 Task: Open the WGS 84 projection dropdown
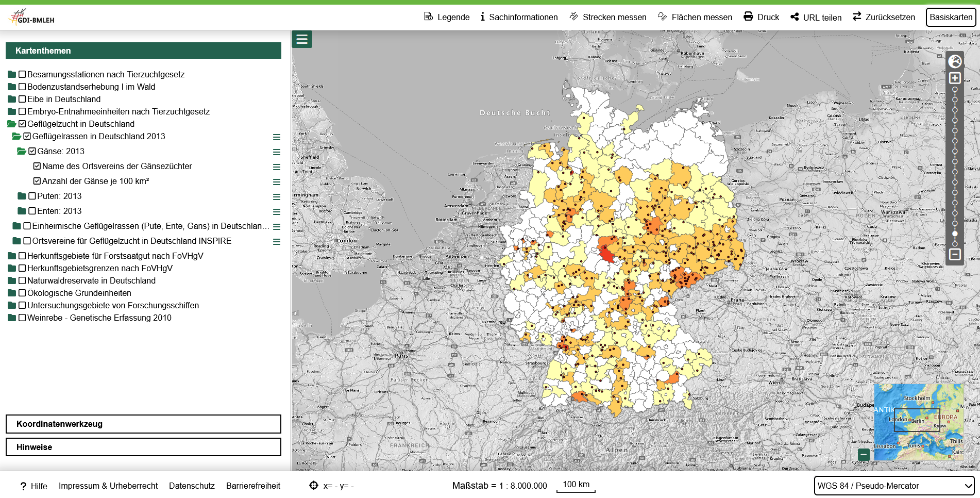tap(894, 486)
